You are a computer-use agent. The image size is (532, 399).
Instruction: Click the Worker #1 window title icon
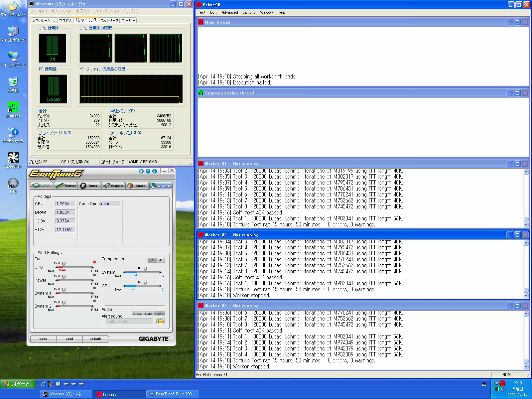[x=200, y=164]
